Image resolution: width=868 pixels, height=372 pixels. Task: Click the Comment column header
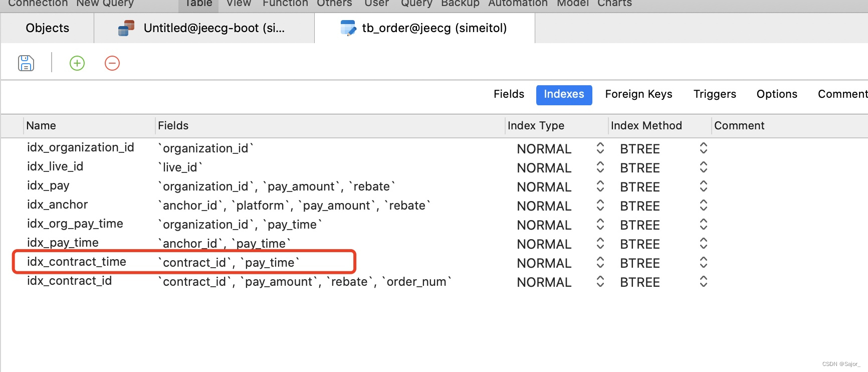790,126
